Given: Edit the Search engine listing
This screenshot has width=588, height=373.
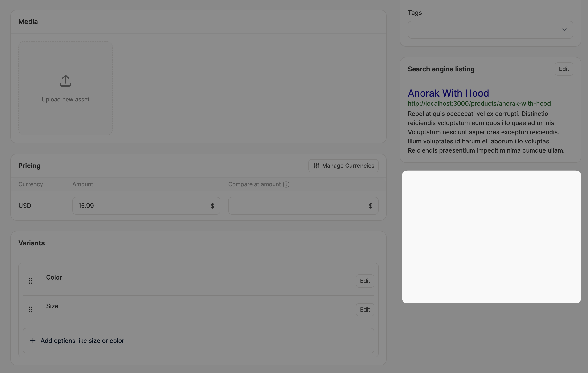Looking at the screenshot, I should [564, 69].
